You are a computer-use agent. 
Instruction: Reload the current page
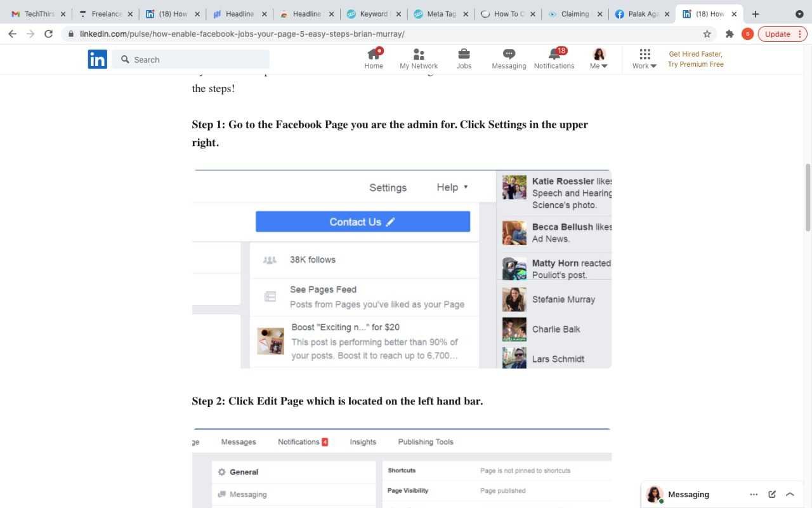coord(48,34)
